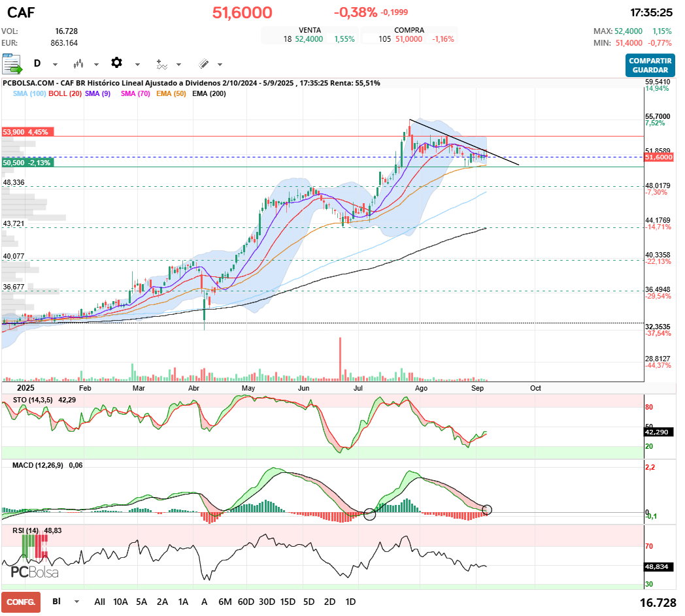Toggle the BOLL (20) indicator
The width and height of the screenshot is (685, 616).
[65, 93]
